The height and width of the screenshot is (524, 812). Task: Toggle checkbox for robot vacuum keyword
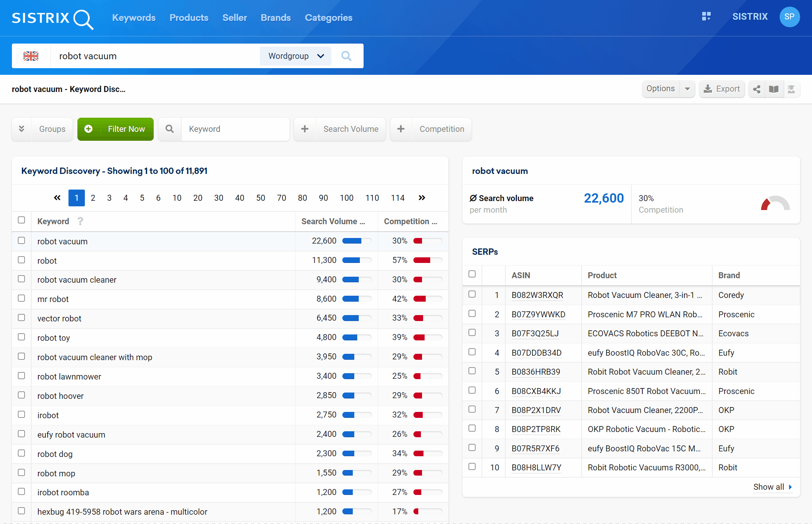(22, 240)
